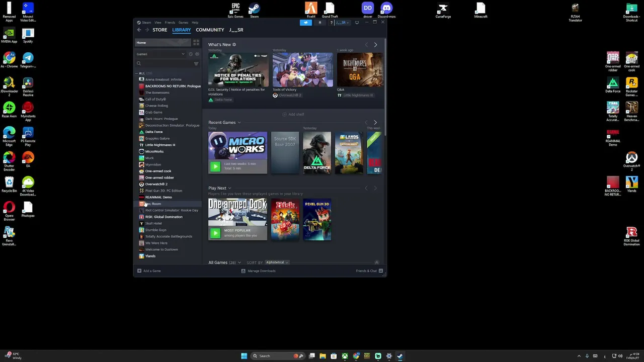Collapse the ALL games list section
Viewport: 644px width, 362px height.
pos(136,73)
